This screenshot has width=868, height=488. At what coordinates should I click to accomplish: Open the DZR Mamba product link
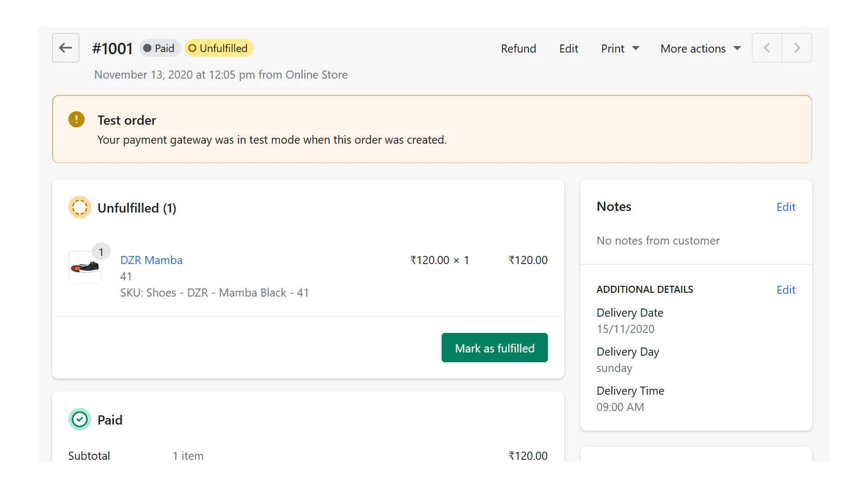pyautogui.click(x=151, y=260)
